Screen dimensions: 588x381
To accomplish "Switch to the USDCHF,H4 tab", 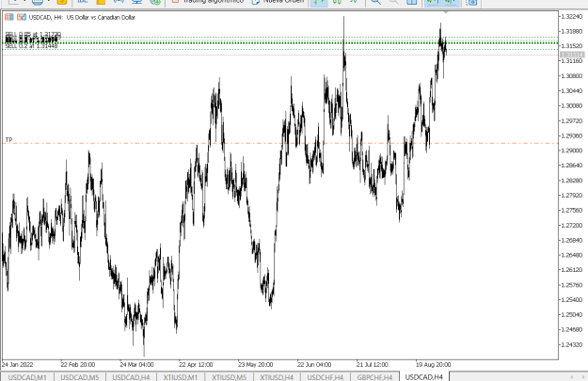I will point(326,377).
